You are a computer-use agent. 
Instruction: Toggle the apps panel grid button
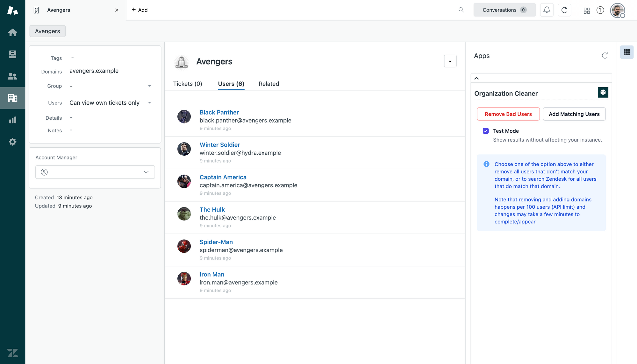point(626,52)
